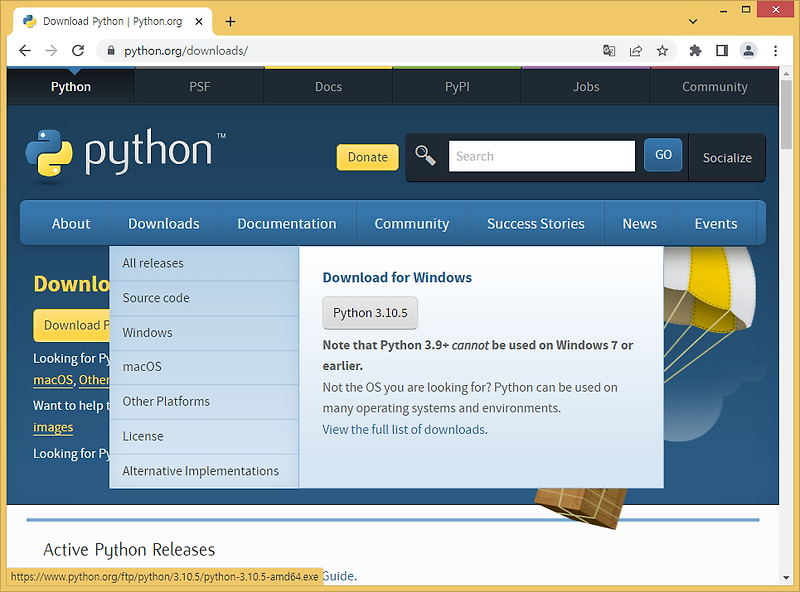Image resolution: width=800 pixels, height=592 pixels.
Task: Choose macOS from Downloads menu
Action: 204,367
